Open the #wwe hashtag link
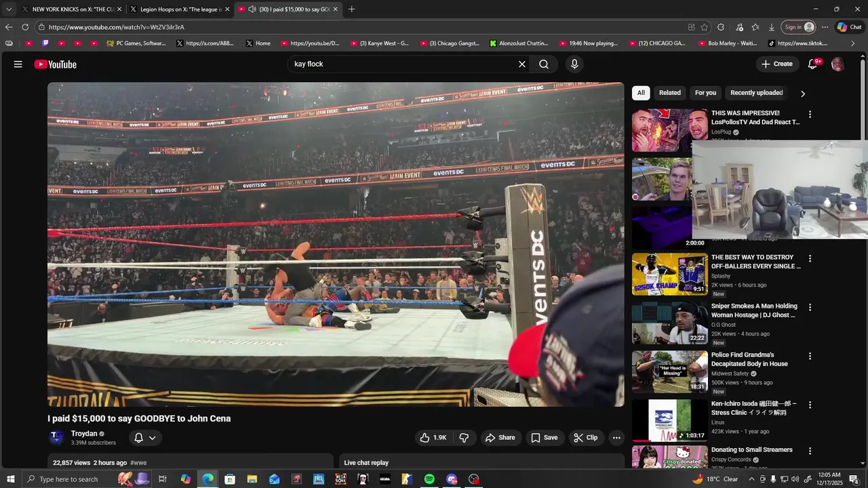The height and width of the screenshot is (488, 868). 138,463
